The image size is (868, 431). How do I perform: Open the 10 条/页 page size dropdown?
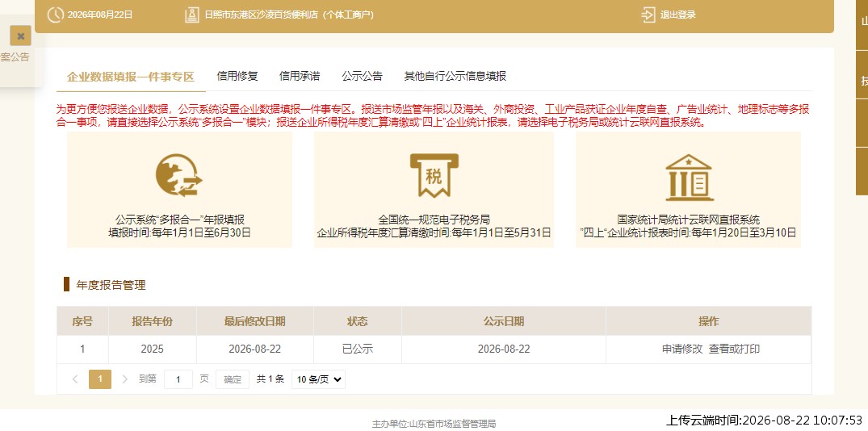click(x=318, y=379)
